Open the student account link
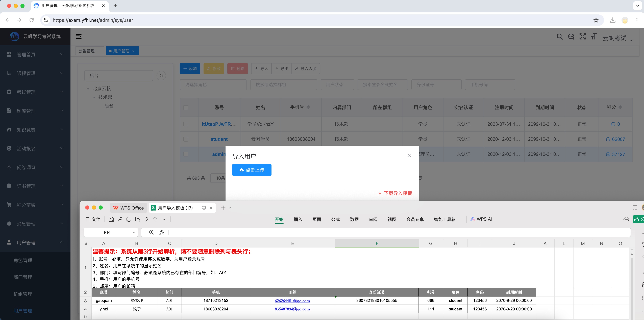The height and width of the screenshot is (320, 644). (219, 139)
